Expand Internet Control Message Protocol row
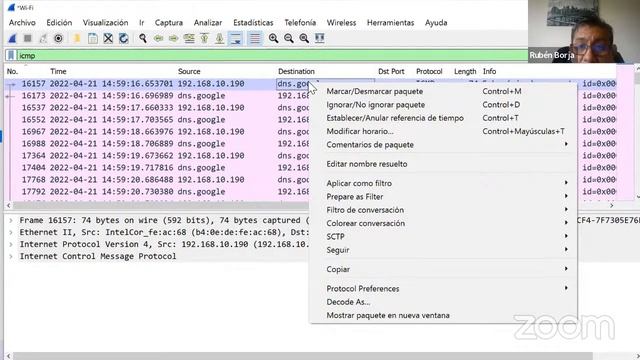640x360 pixels. coord(11,256)
